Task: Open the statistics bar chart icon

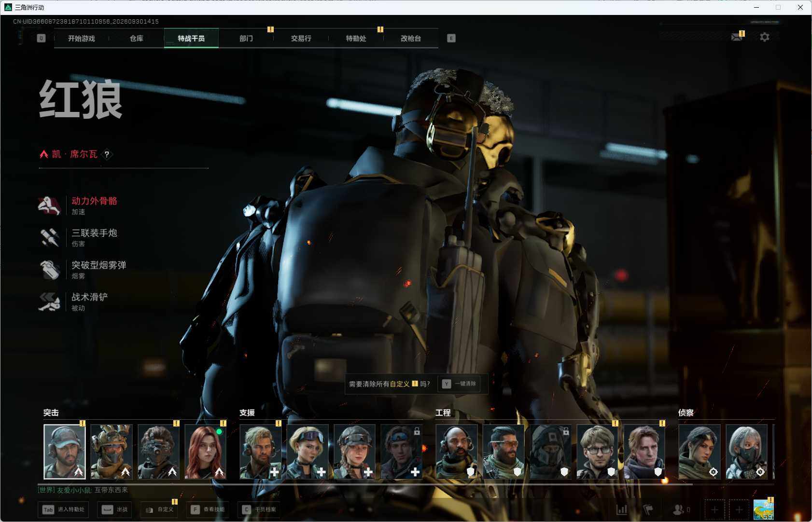Action: point(622,509)
